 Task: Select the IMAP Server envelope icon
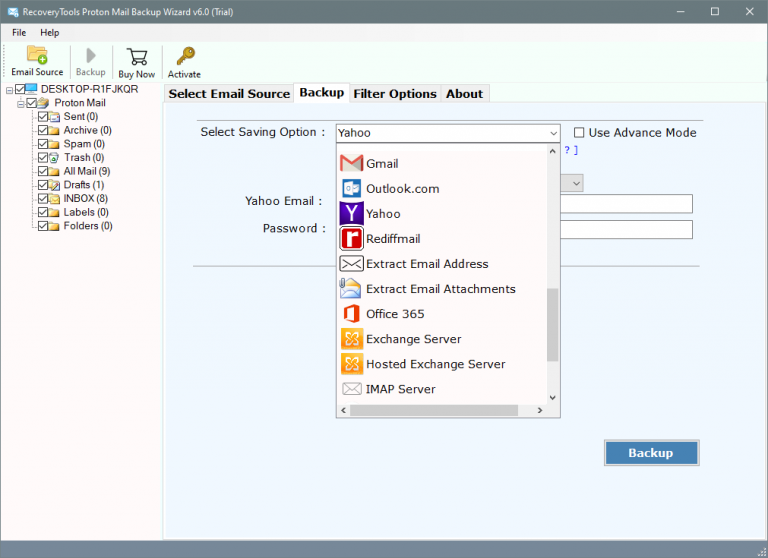click(x=352, y=388)
